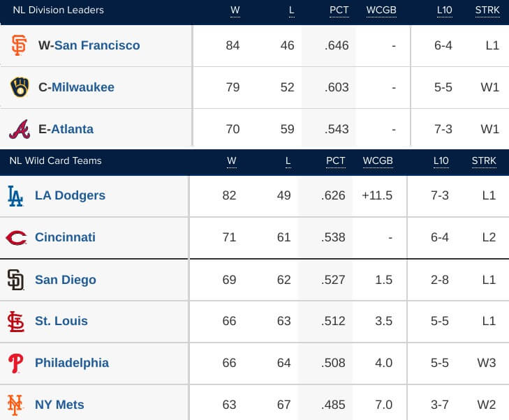Click the Milwaukee Brewers glove logo
This screenshot has width=509, height=420.
tap(20, 87)
